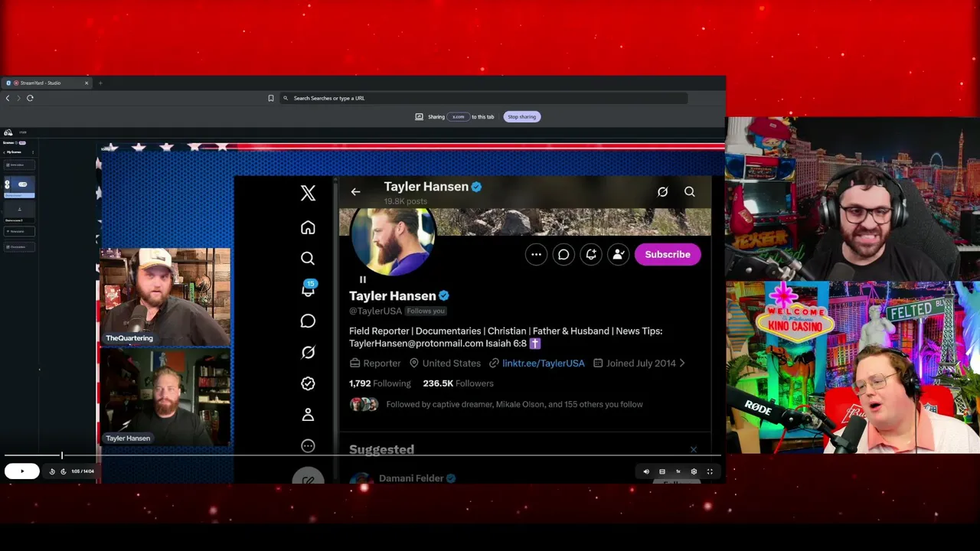Open the 236.5K Followers list
This screenshot has width=980, height=551.
[x=458, y=383]
